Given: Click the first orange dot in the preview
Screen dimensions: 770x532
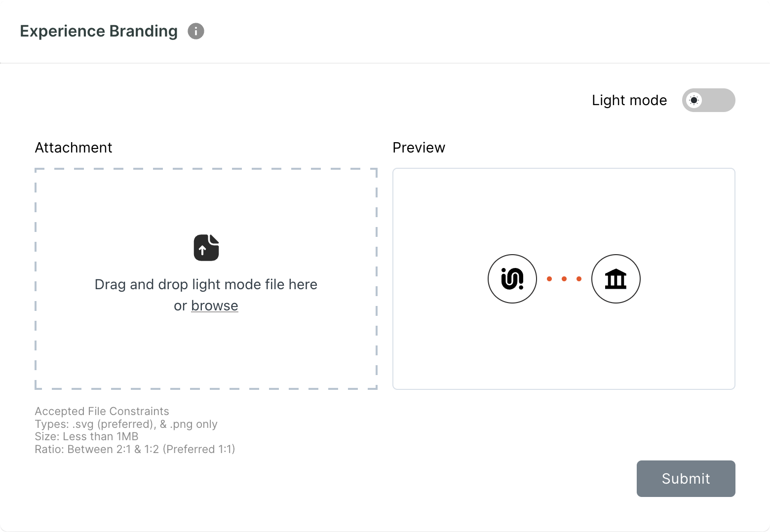Looking at the screenshot, I should [549, 279].
